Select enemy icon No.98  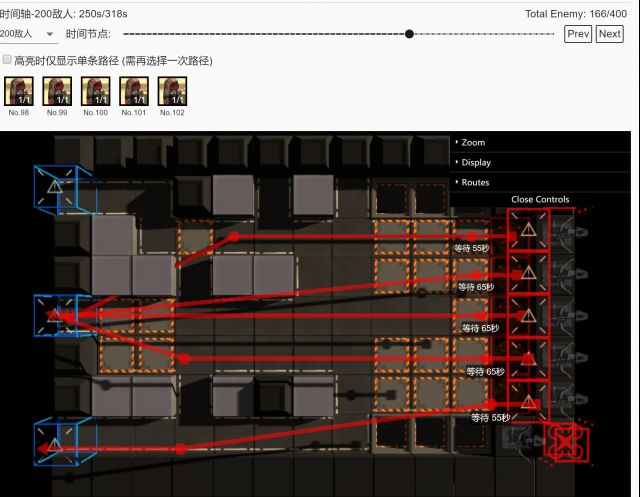(x=19, y=91)
